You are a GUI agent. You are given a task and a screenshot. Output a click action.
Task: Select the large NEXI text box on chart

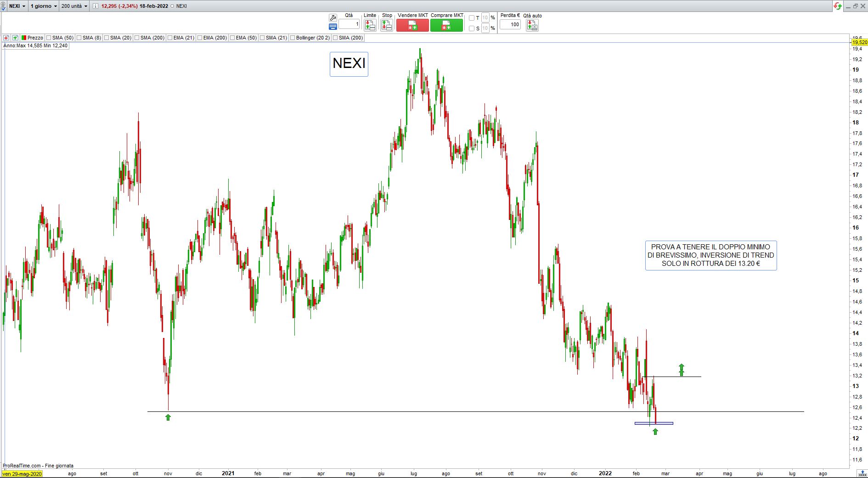(349, 64)
